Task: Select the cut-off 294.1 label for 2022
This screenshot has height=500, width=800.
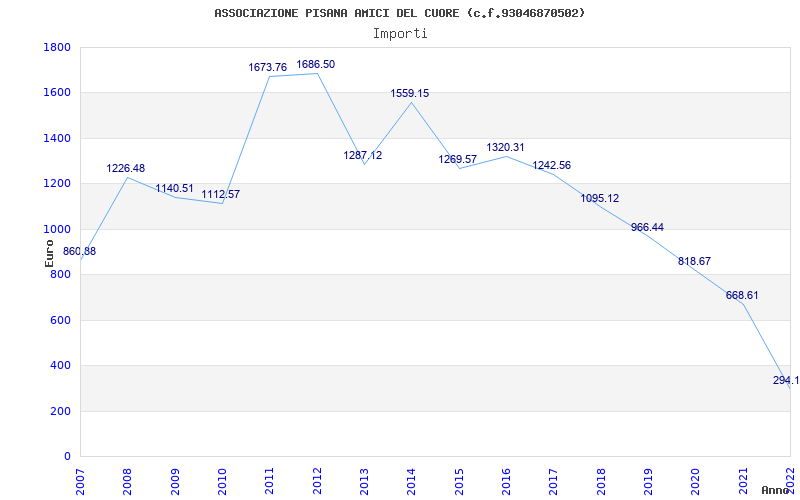Action: pos(786,381)
